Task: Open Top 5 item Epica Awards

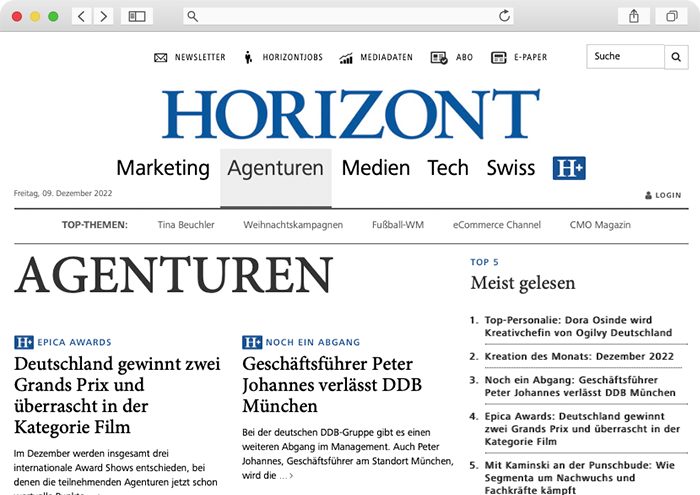Action: [x=582, y=428]
